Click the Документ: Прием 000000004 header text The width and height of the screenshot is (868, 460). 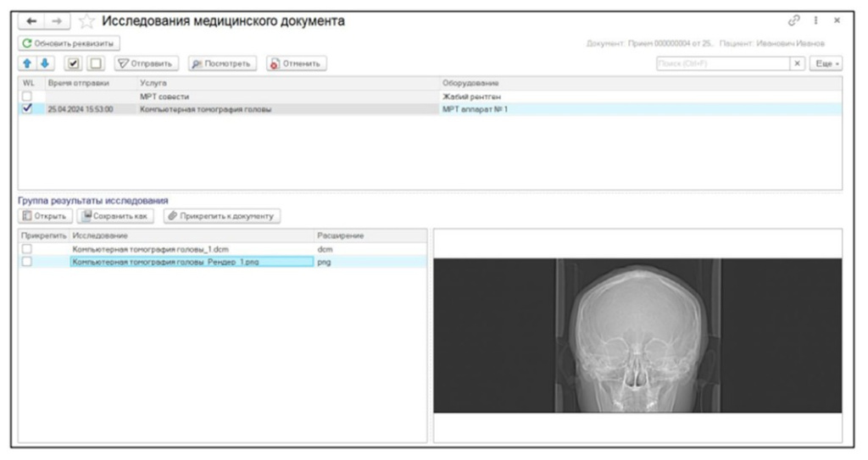pos(650,43)
